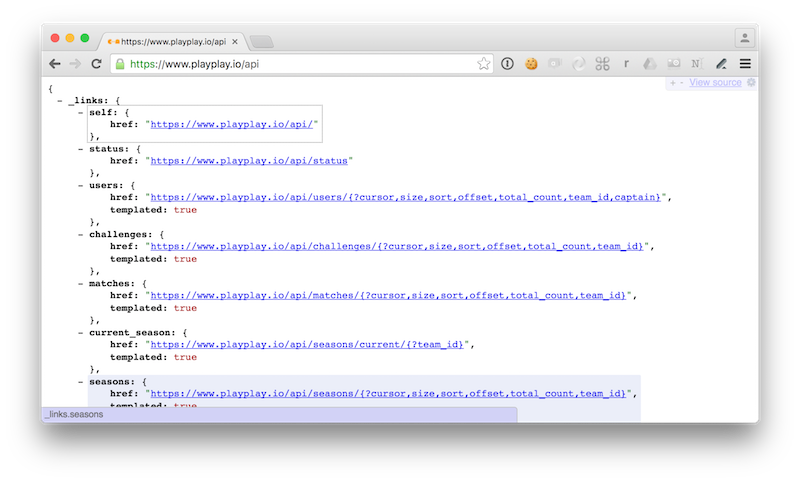Collapse the challenges node
The width and height of the screenshot is (800, 482).
81,235
